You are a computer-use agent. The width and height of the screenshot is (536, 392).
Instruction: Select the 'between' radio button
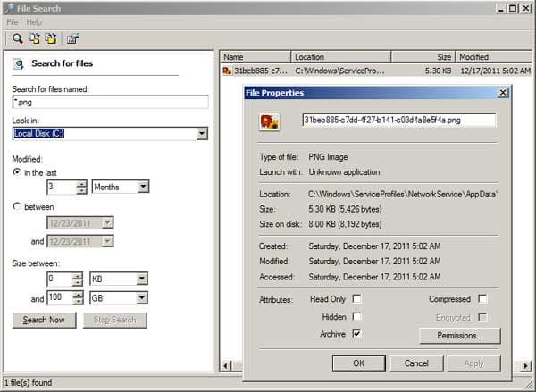click(x=16, y=206)
